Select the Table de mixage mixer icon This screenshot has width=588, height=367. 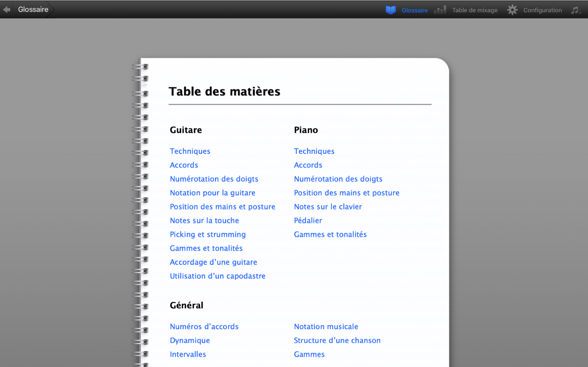(439, 10)
